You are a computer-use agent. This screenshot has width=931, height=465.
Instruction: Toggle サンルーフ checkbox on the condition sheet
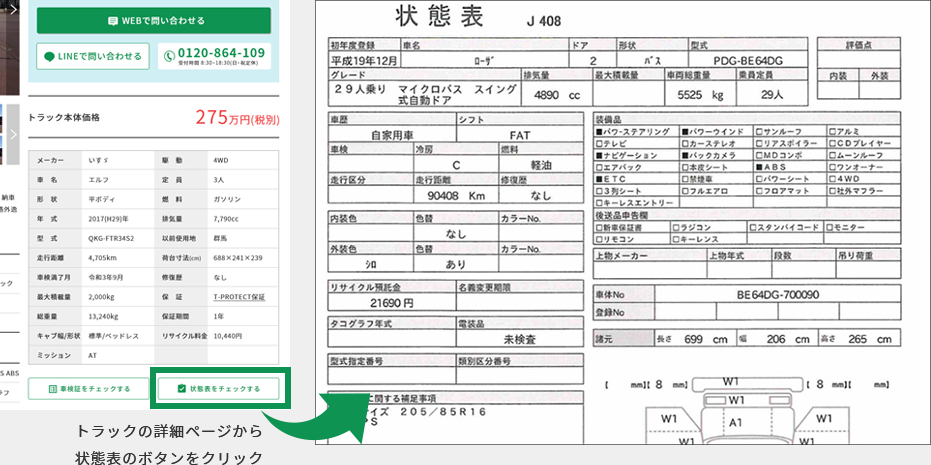759,132
